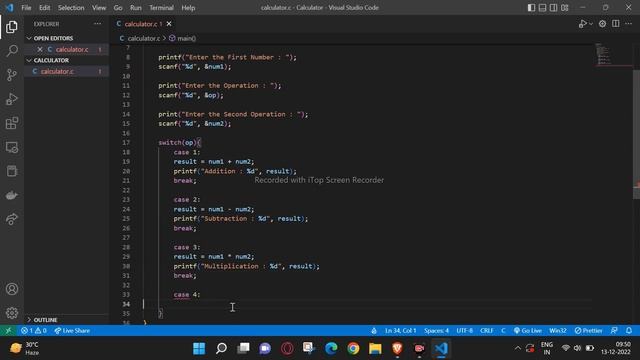Expand the Outline section

point(45,320)
